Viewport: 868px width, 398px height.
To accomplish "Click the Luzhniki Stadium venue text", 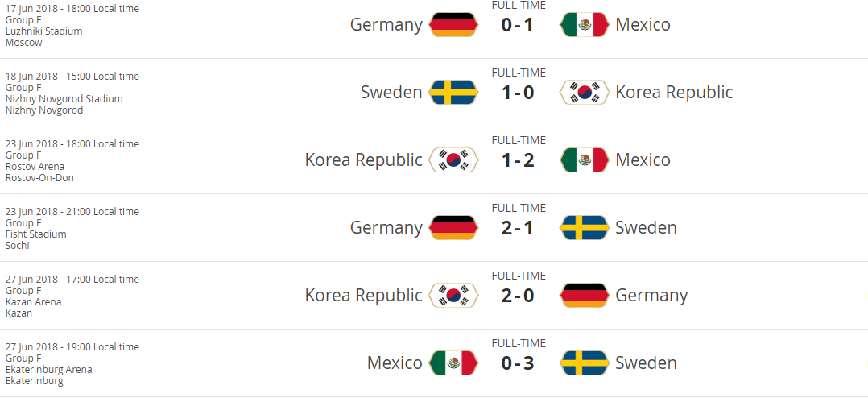I will pyautogui.click(x=43, y=31).
